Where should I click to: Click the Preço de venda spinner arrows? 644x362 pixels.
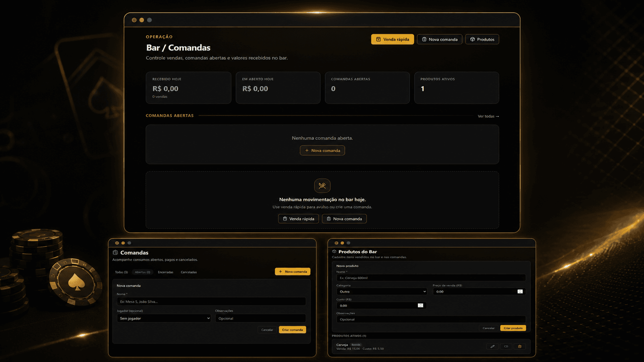(520, 292)
